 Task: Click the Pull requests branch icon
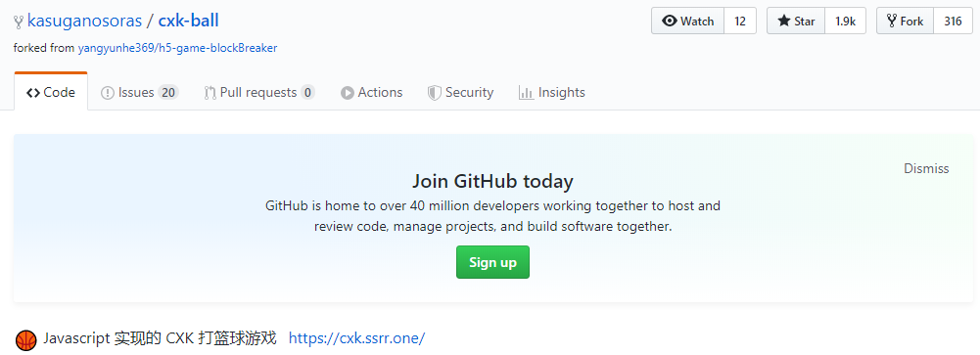(210, 93)
